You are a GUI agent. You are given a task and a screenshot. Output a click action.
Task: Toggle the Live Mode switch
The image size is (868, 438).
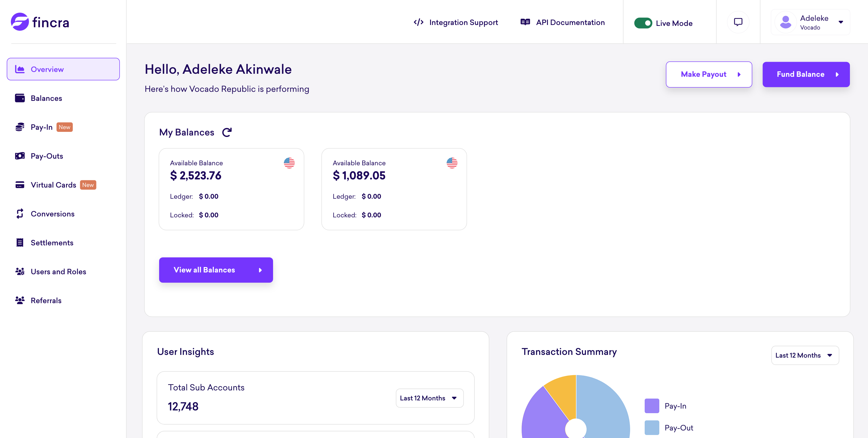(x=643, y=23)
